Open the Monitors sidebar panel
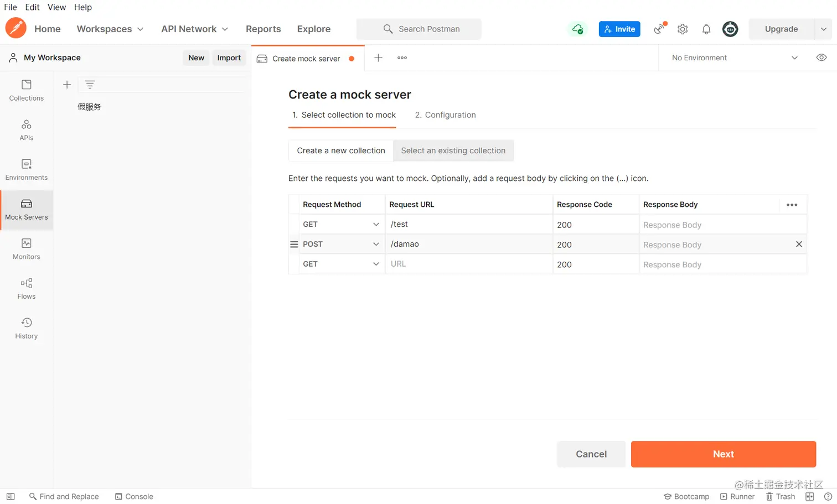The height and width of the screenshot is (504, 837). [26, 249]
